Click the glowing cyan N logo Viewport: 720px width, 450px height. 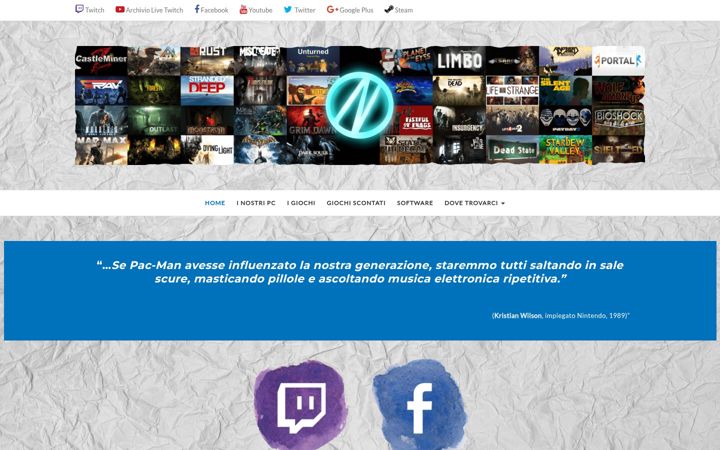point(360,105)
